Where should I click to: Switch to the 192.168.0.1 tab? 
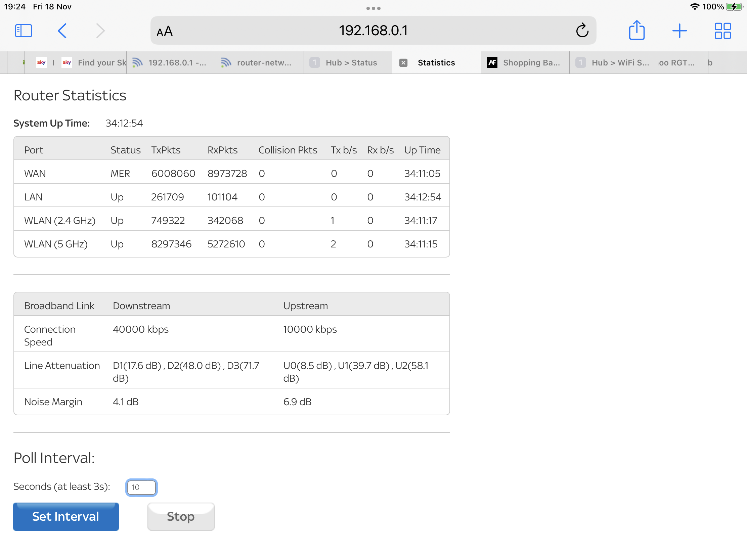(x=171, y=62)
